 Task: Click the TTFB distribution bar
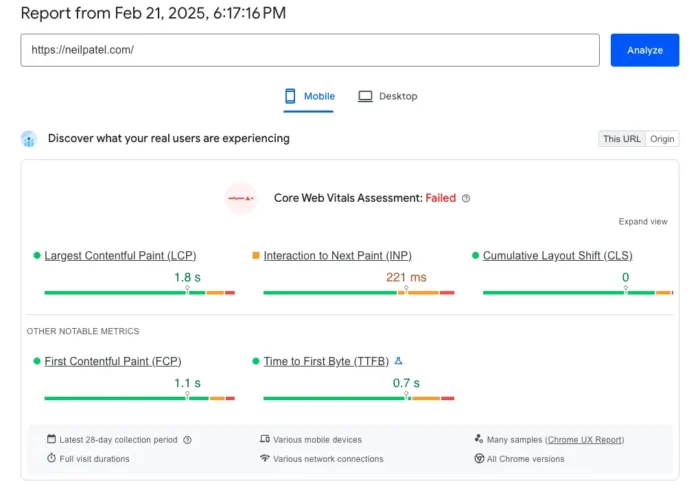(x=359, y=398)
